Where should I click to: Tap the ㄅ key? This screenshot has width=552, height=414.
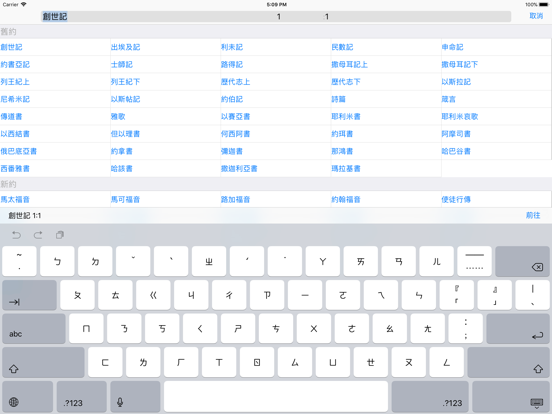[x=57, y=261]
